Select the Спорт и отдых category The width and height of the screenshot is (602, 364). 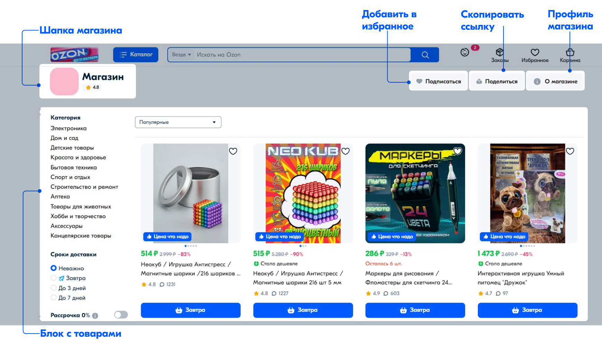click(70, 177)
